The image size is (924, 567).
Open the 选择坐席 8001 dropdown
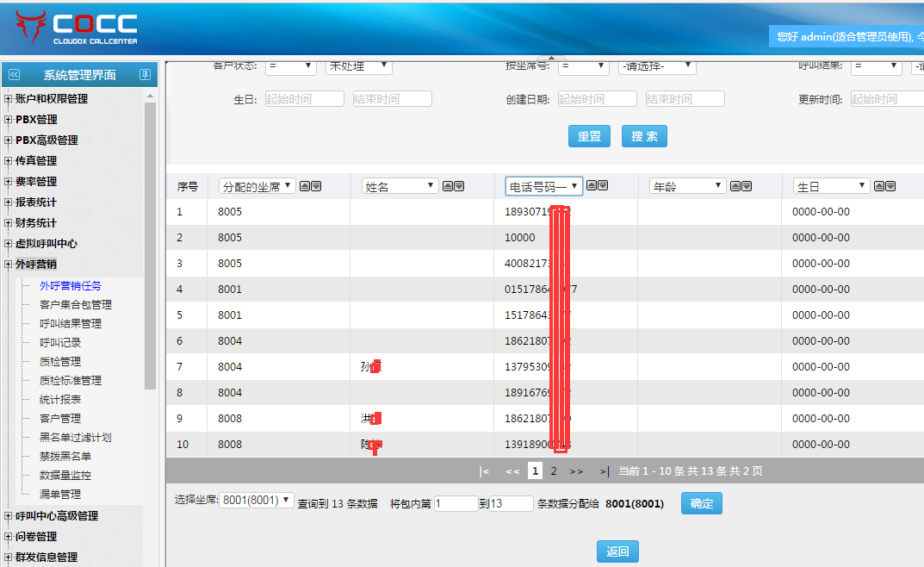coord(257,500)
